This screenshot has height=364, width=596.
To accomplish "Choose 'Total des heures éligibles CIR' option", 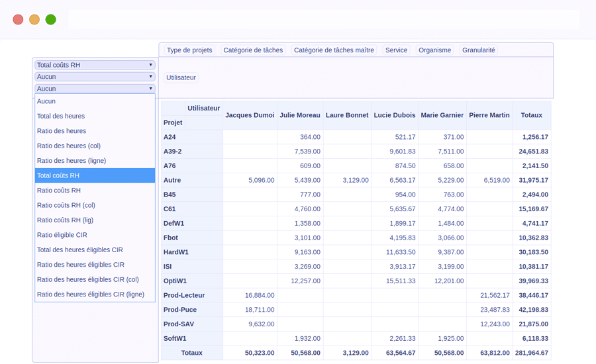I will 80,250.
